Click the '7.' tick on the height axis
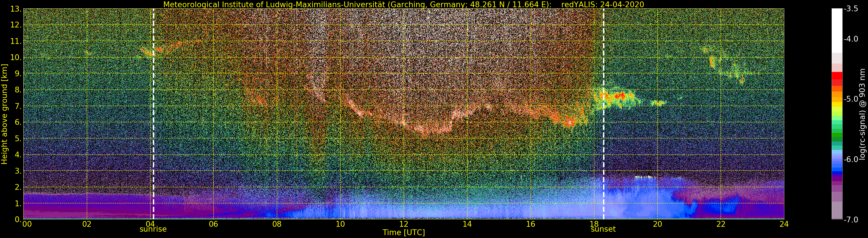The width and height of the screenshot is (868, 238). (x=18, y=106)
